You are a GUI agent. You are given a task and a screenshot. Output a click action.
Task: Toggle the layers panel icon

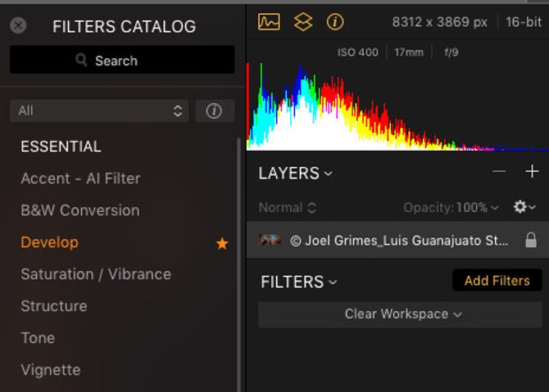[x=303, y=22]
